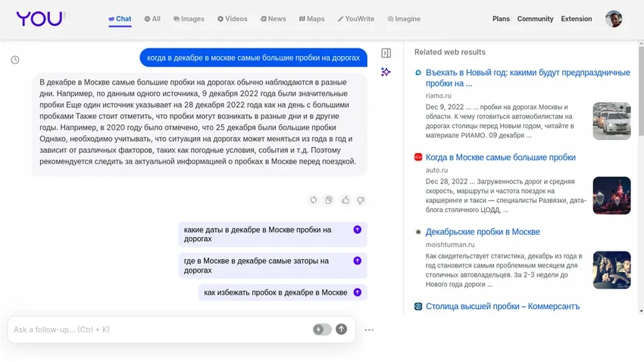This screenshot has width=644, height=362.
Task: Open 'Въехать в Новый год' result
Action: [528, 78]
